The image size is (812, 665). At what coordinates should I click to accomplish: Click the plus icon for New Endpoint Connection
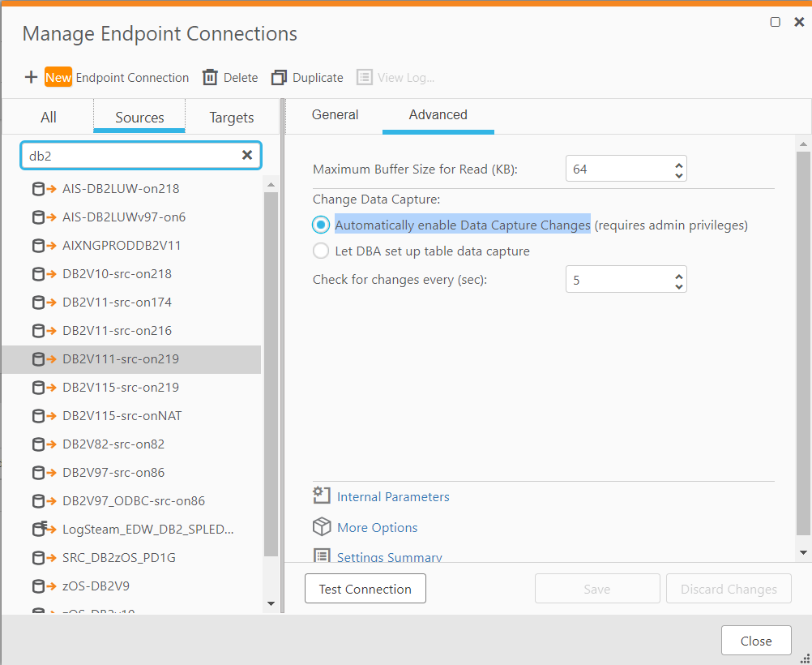[x=31, y=77]
